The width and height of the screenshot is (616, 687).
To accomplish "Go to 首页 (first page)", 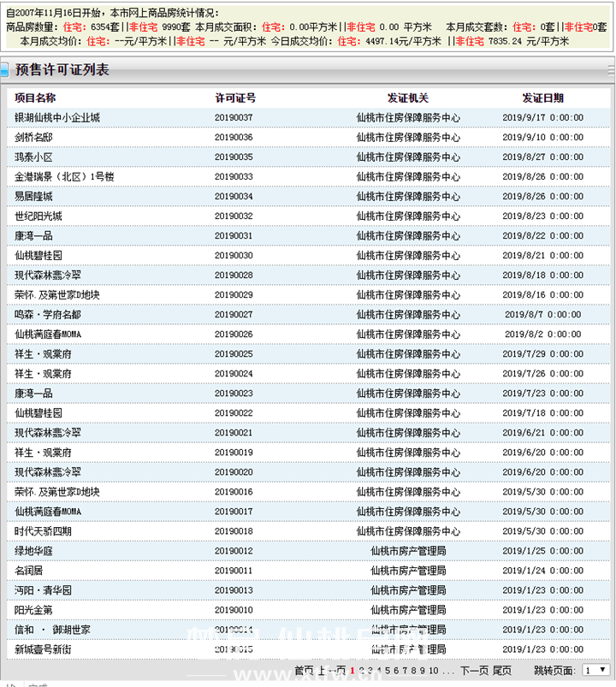I will (x=304, y=671).
